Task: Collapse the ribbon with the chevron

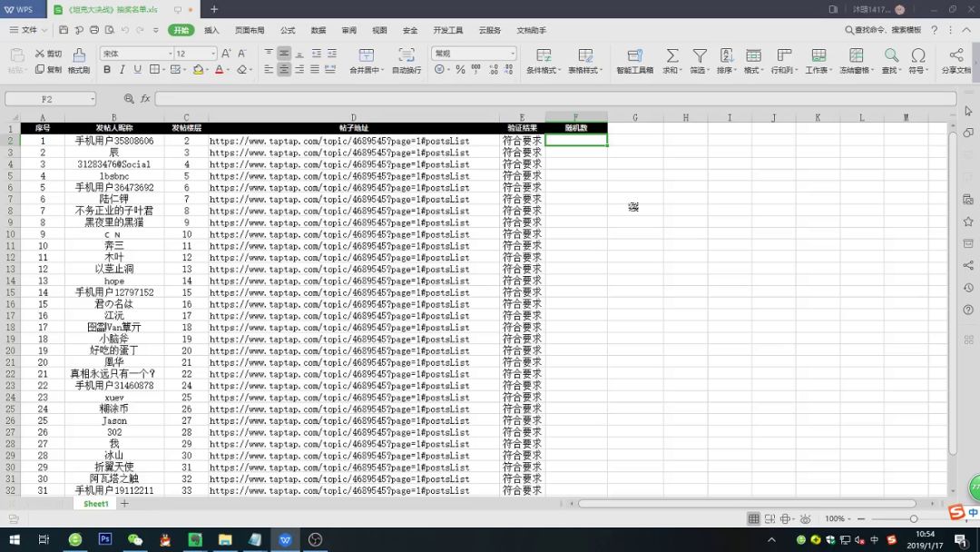Action: point(966,30)
